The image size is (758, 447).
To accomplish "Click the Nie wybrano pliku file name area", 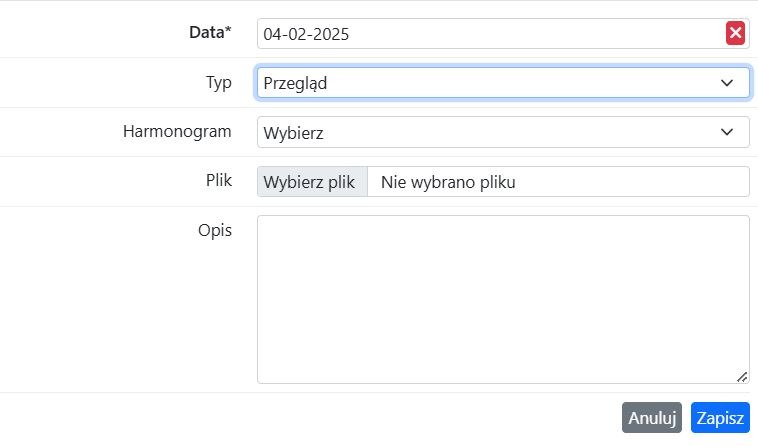I will pyautogui.click(x=558, y=182).
